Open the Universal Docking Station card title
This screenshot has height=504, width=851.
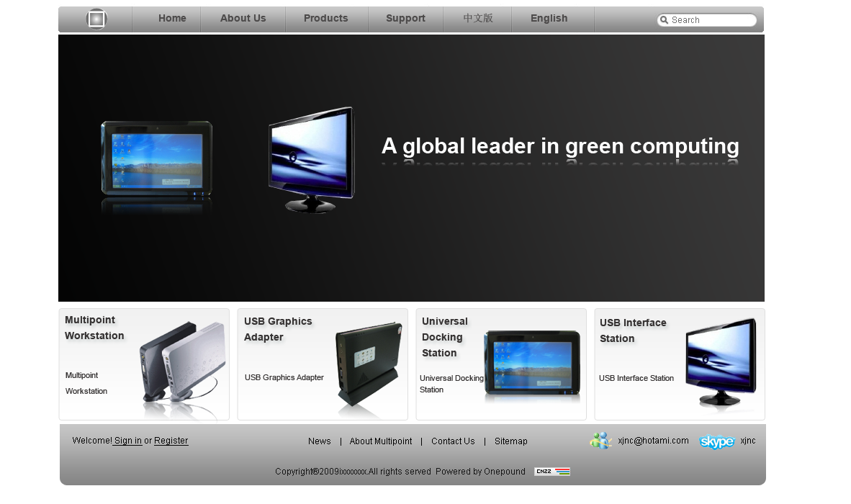[444, 337]
